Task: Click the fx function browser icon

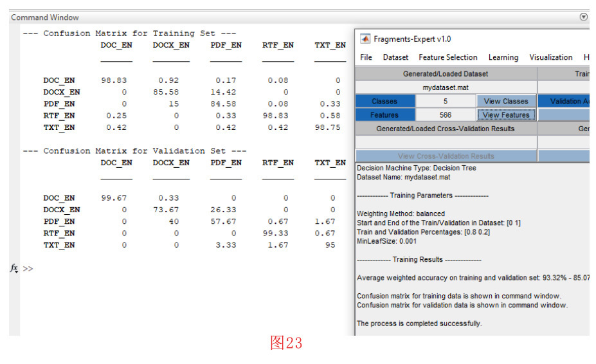Action: (x=14, y=268)
